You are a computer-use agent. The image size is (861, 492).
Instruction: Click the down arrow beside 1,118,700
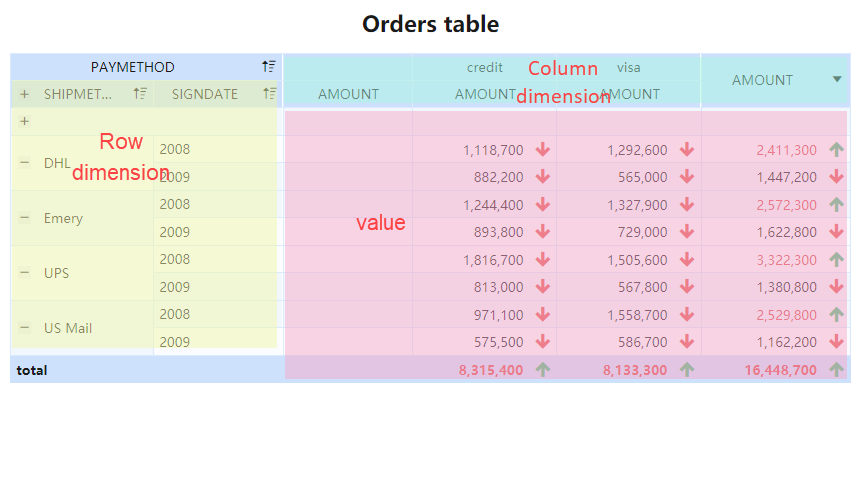pos(543,150)
